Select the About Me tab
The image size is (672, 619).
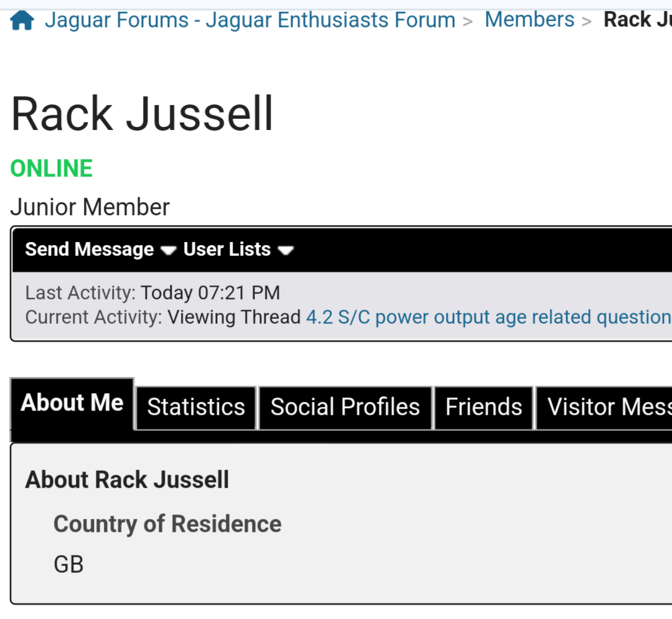72,403
